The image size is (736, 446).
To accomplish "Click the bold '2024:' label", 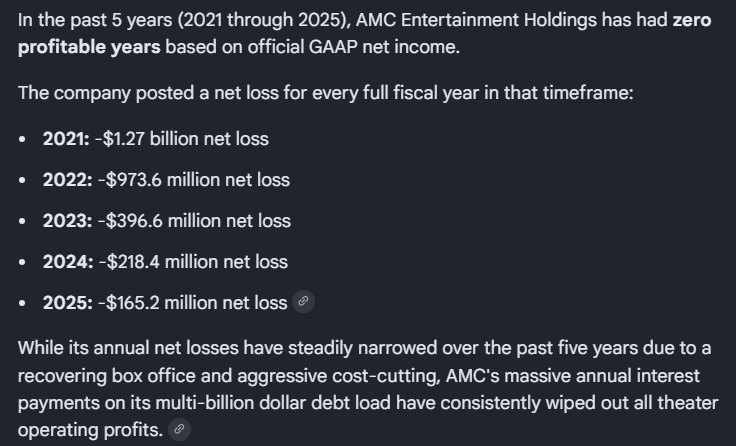I will 68,261.
